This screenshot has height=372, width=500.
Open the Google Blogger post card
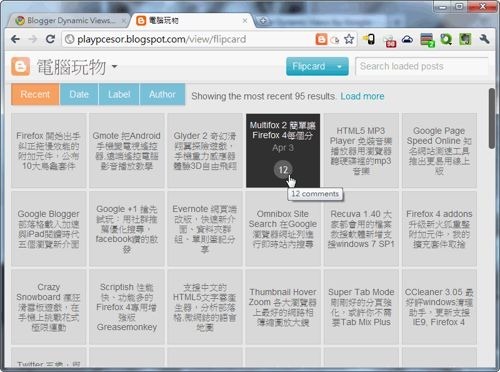pyautogui.click(x=49, y=229)
